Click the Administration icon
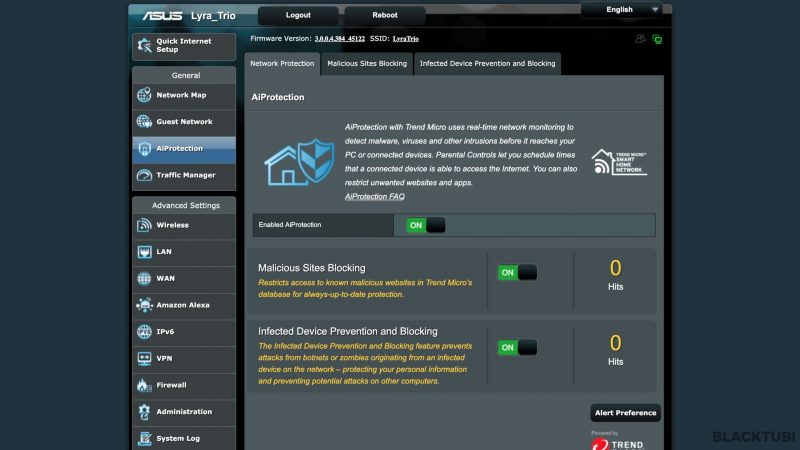This screenshot has height=450, width=800. pos(144,412)
